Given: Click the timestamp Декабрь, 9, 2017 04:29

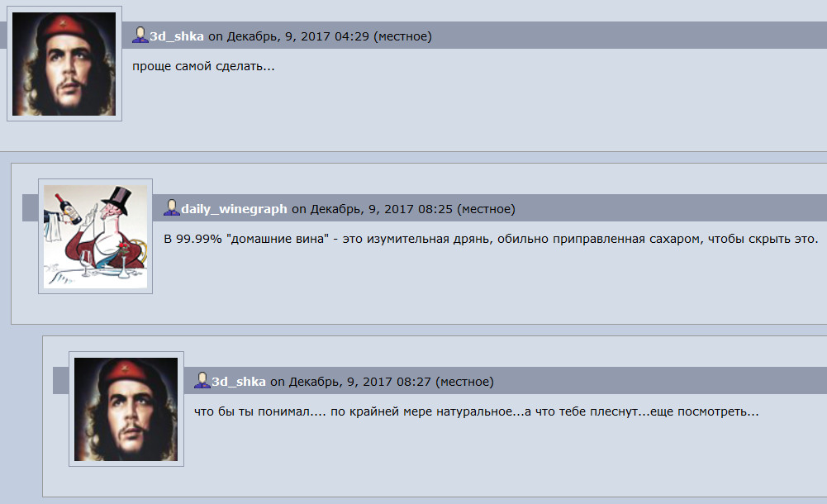Looking at the screenshot, I should coord(298,36).
